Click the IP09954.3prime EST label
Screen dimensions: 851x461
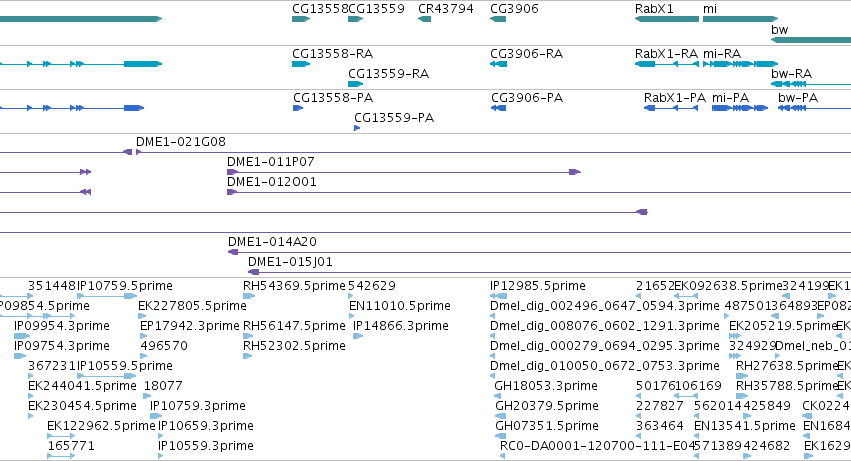[62, 326]
